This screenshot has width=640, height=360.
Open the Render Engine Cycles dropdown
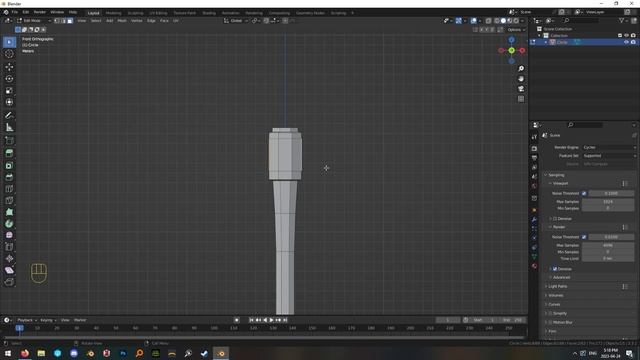coord(609,147)
